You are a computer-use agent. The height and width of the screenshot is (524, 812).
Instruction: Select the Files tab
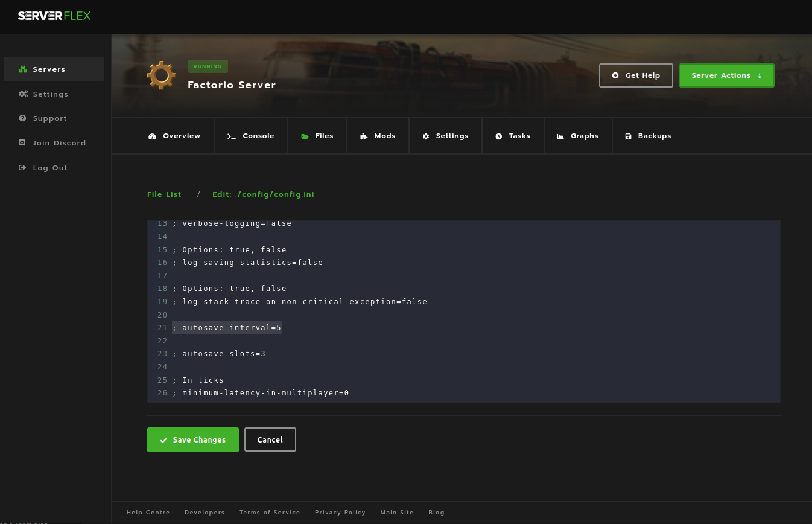(317, 136)
